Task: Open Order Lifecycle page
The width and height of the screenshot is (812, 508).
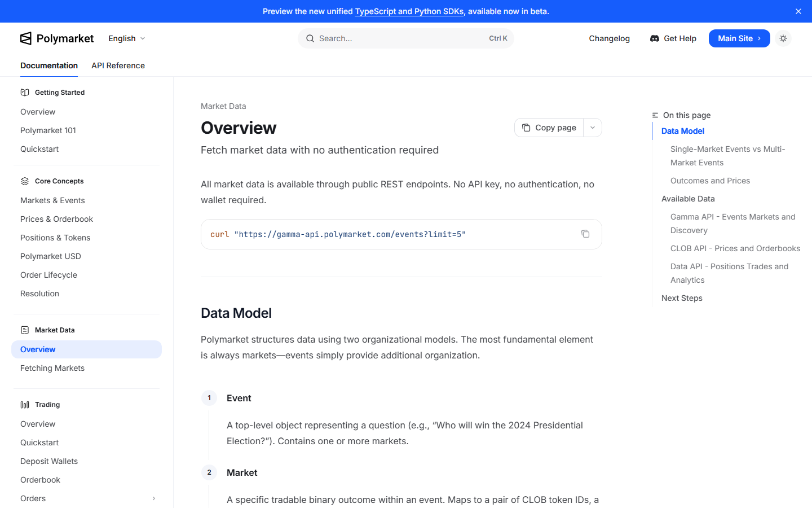Action: coord(48,275)
